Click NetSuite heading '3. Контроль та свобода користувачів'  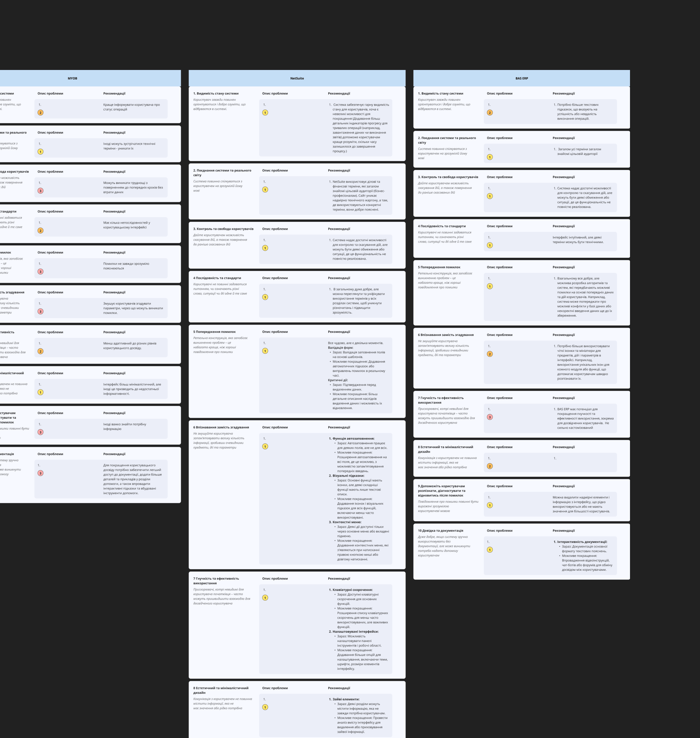click(x=223, y=229)
